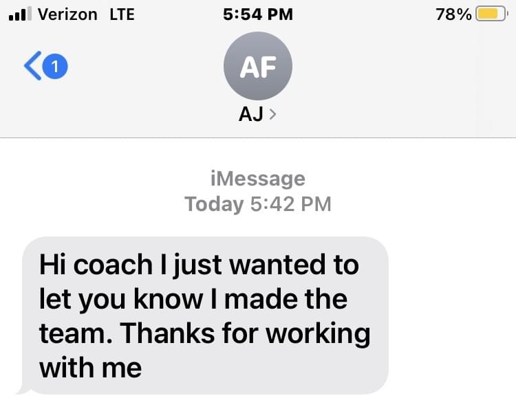Tap the 5:54 PM status bar clock

click(258, 14)
